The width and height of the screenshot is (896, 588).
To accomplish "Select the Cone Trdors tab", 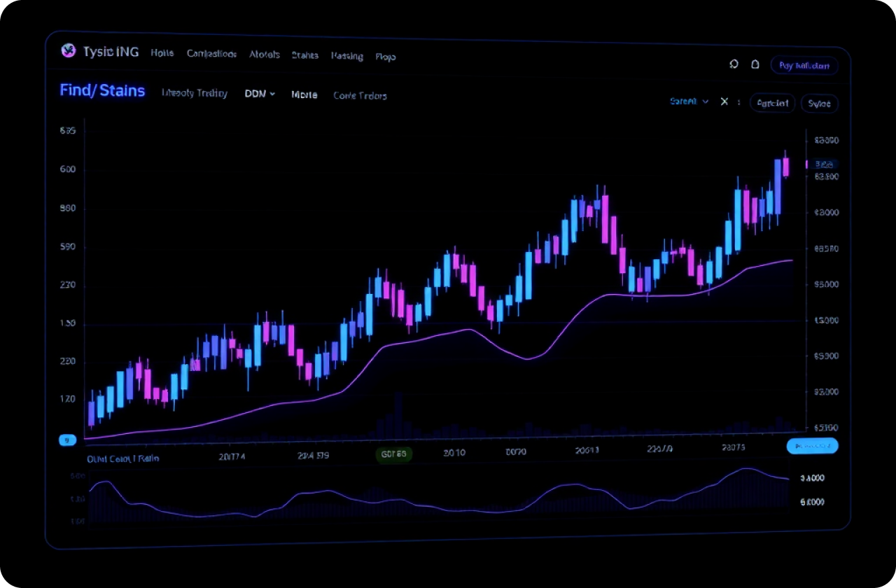I will pyautogui.click(x=360, y=95).
